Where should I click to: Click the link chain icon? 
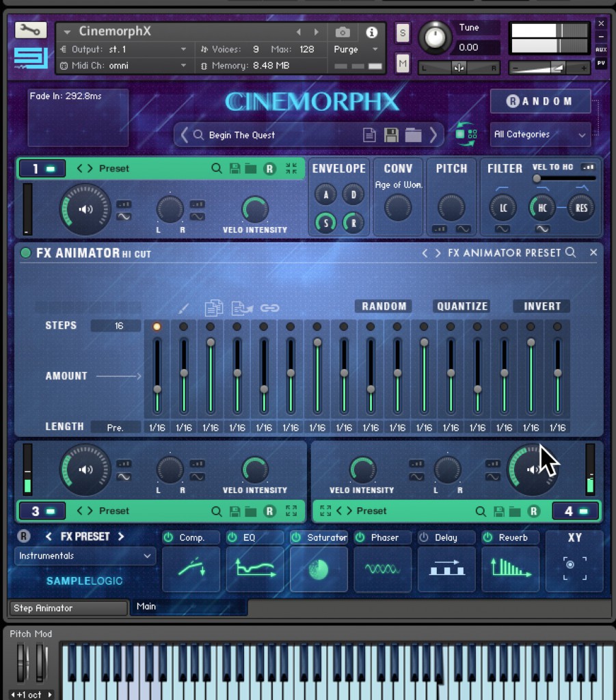coord(269,308)
